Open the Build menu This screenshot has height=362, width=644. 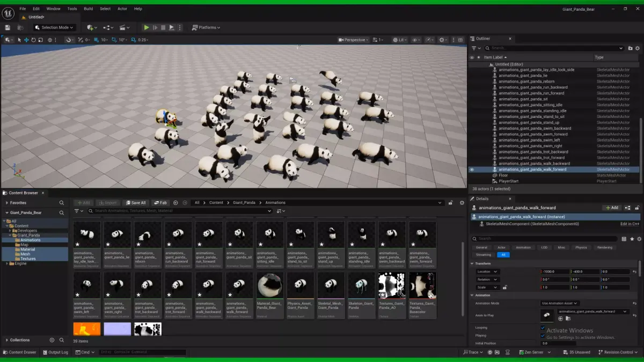tap(89, 9)
